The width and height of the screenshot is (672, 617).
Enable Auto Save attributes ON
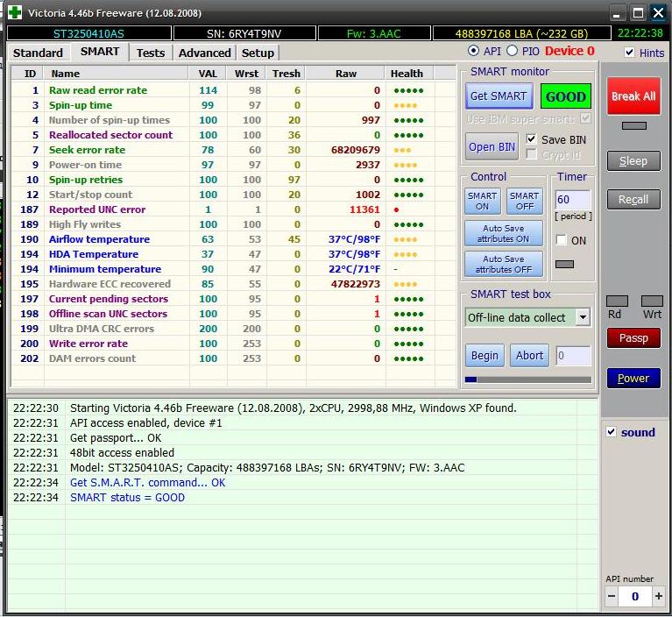504,233
